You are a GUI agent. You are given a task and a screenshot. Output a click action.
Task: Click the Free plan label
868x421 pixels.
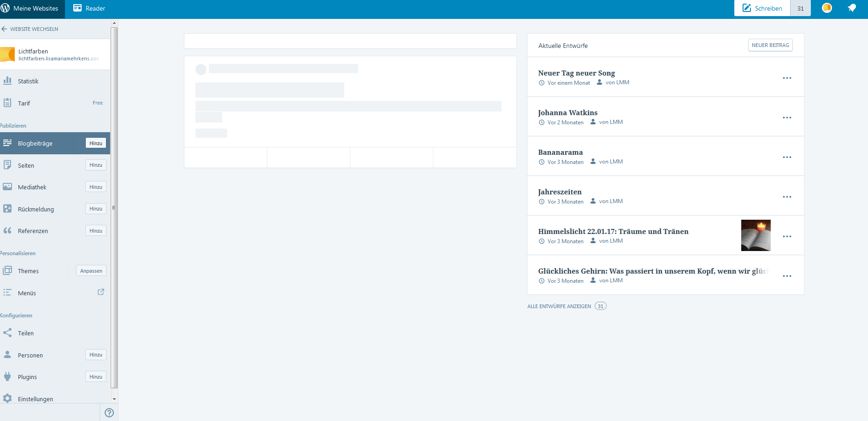[98, 103]
